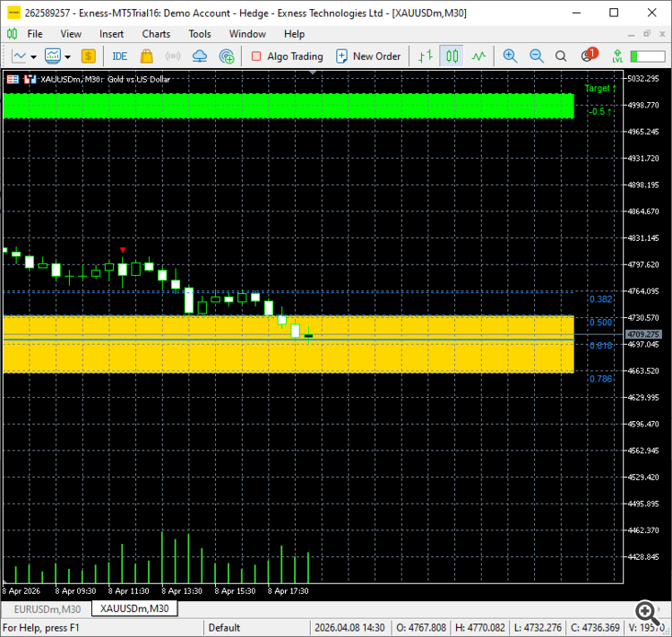This screenshot has width=672, height=637.
Task: Open the VPS cloud hosting icon
Action: pyautogui.click(x=200, y=56)
